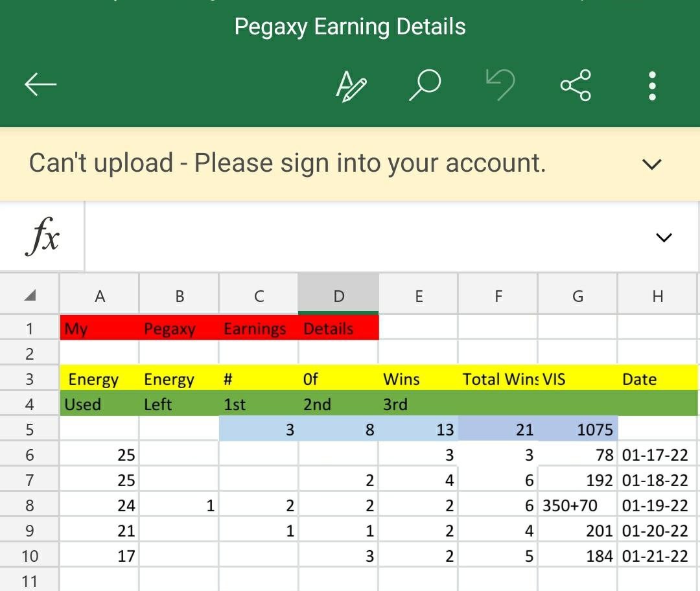Select row 6 header

tap(29, 454)
